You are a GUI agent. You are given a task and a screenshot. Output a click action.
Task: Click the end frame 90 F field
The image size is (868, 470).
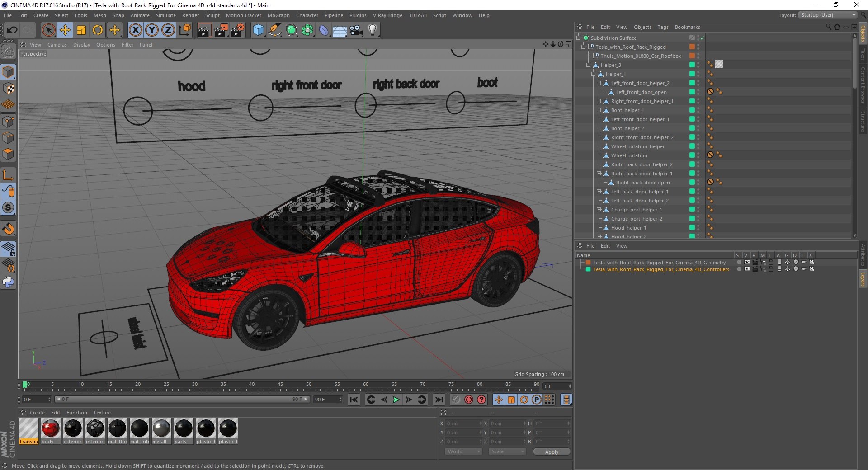pos(327,399)
